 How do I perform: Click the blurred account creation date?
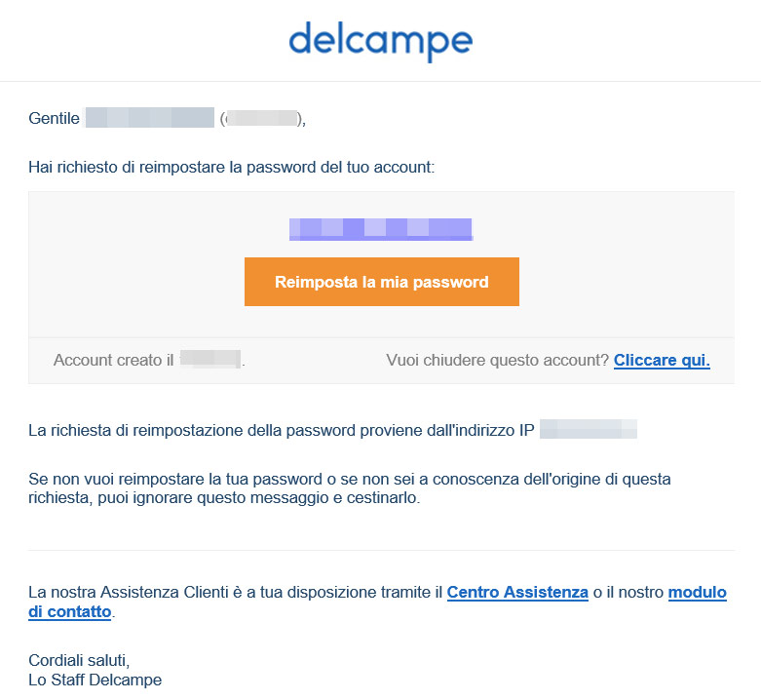click(x=210, y=360)
